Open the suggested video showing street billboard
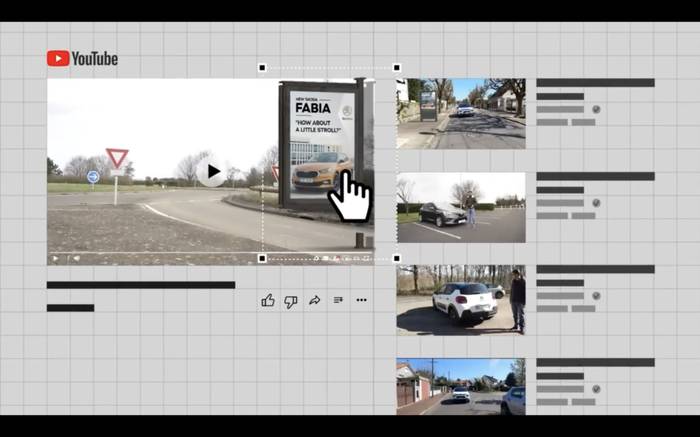This screenshot has height=437, width=700. click(461, 113)
